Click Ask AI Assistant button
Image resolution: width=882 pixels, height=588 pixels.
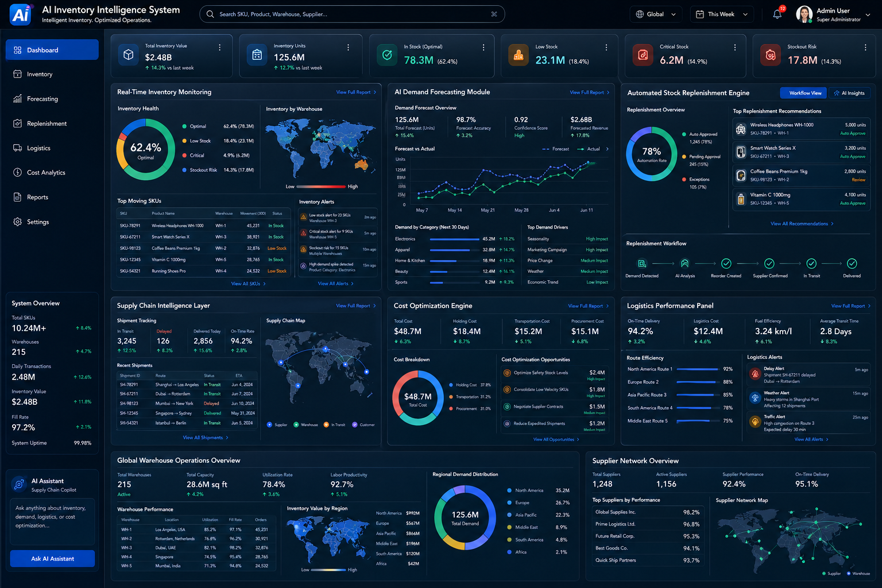(x=52, y=559)
